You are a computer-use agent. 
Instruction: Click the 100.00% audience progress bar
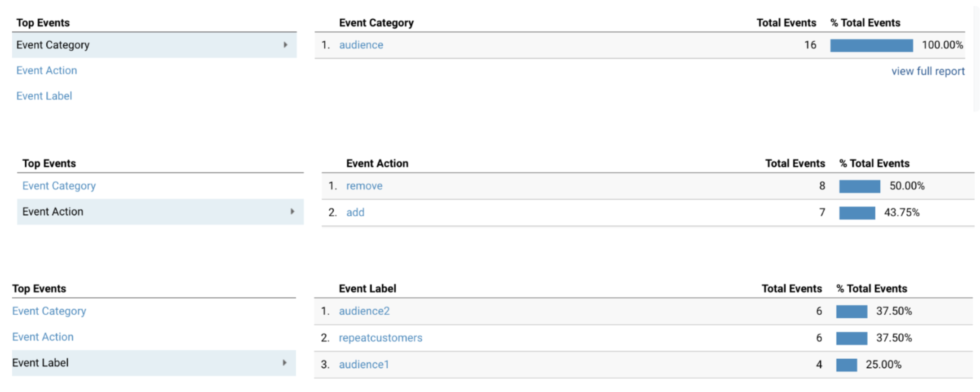871,45
